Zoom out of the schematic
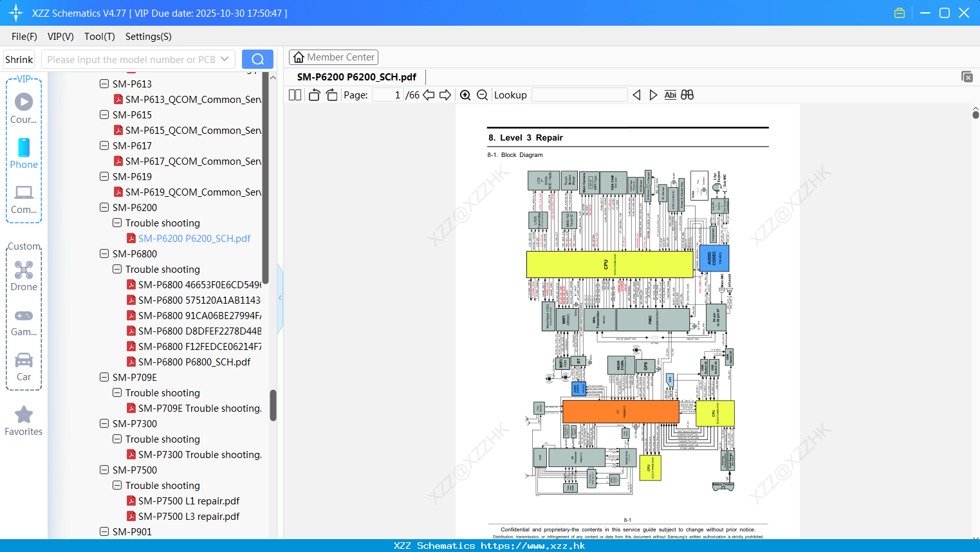Image resolution: width=980 pixels, height=552 pixels. [483, 95]
